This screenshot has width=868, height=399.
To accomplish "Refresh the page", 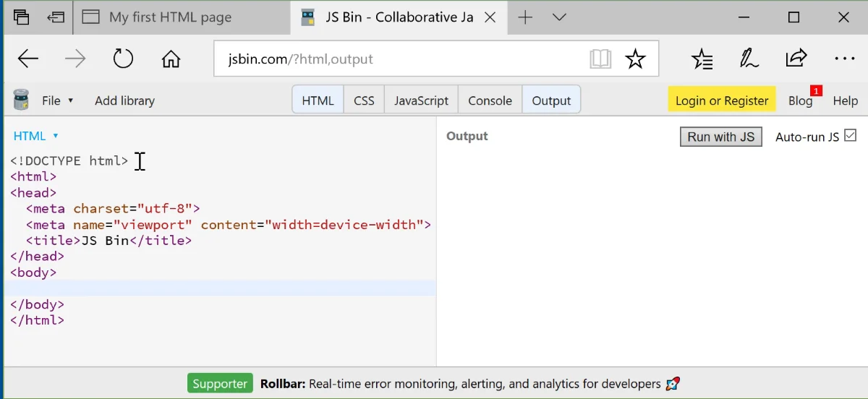I will point(124,59).
